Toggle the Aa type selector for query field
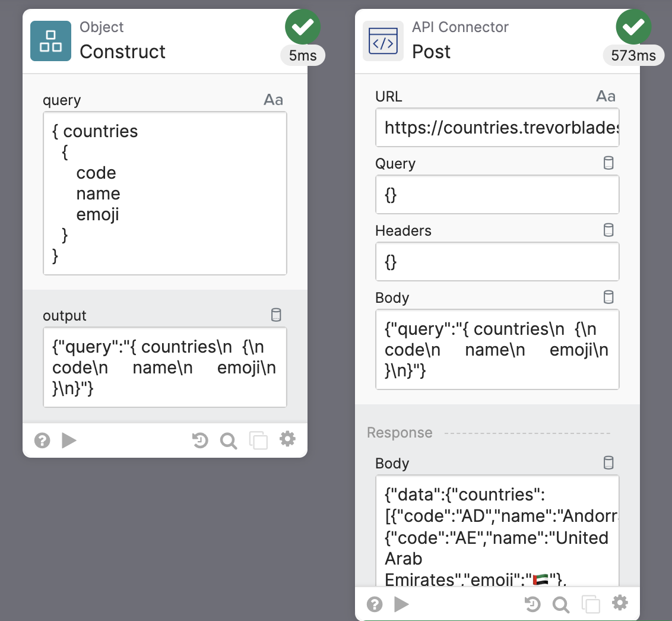This screenshot has height=621, width=672. (x=273, y=100)
